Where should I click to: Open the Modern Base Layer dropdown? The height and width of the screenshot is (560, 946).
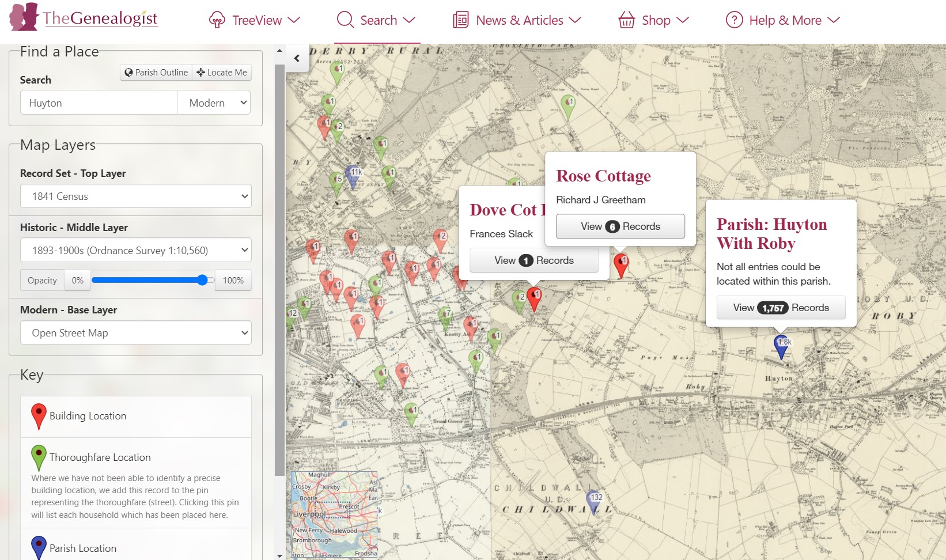[135, 332]
